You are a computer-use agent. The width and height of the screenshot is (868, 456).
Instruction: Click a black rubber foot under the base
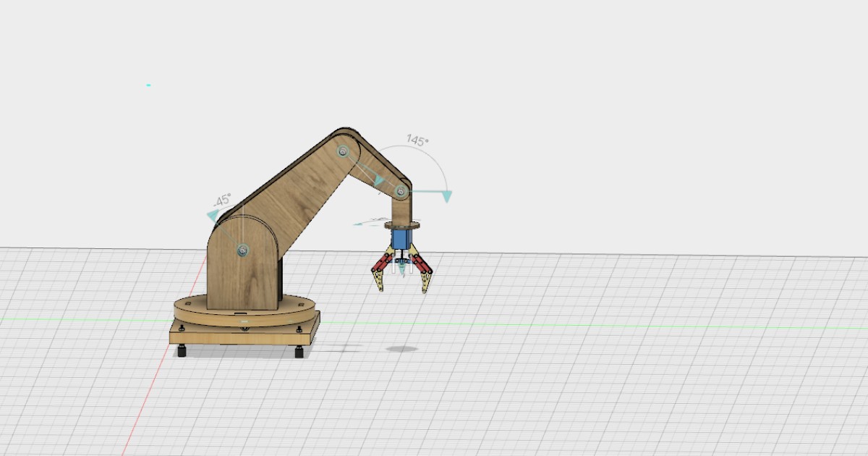click(181, 352)
